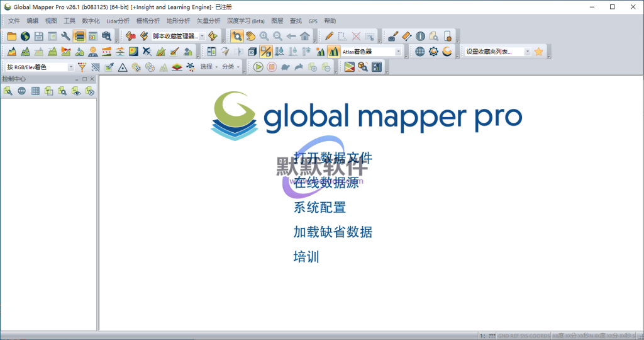Click the Lidar filter funnel icon
The height and width of the screenshot is (340, 644).
click(82, 67)
